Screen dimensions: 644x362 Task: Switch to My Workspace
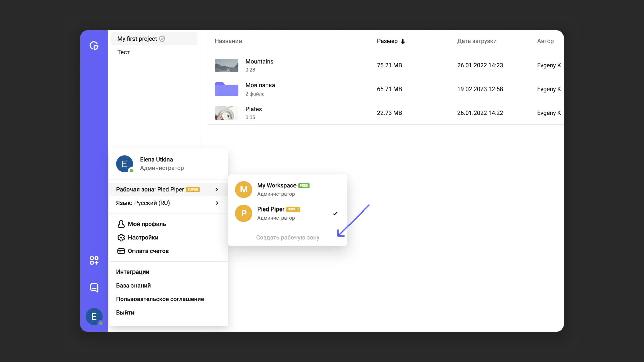(276, 186)
